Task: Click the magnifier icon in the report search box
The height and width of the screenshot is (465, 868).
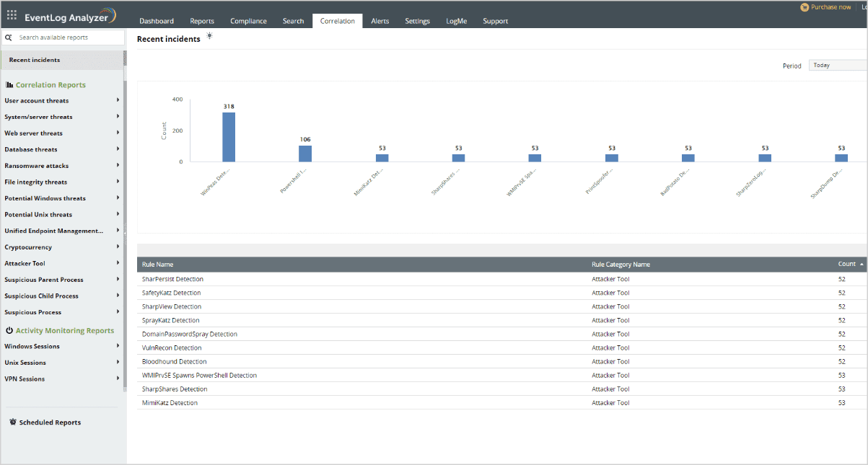Action: 8,37
